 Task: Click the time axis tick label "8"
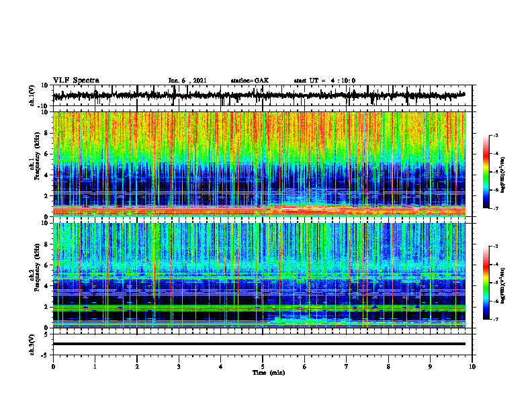[388, 367]
